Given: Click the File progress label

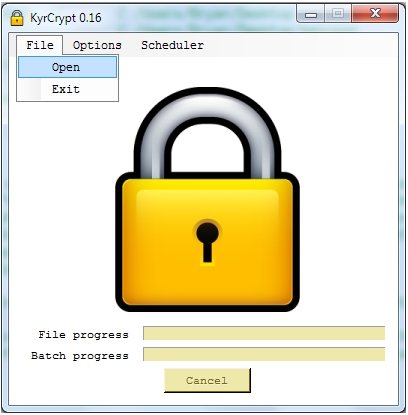Looking at the screenshot, I should (83, 334).
